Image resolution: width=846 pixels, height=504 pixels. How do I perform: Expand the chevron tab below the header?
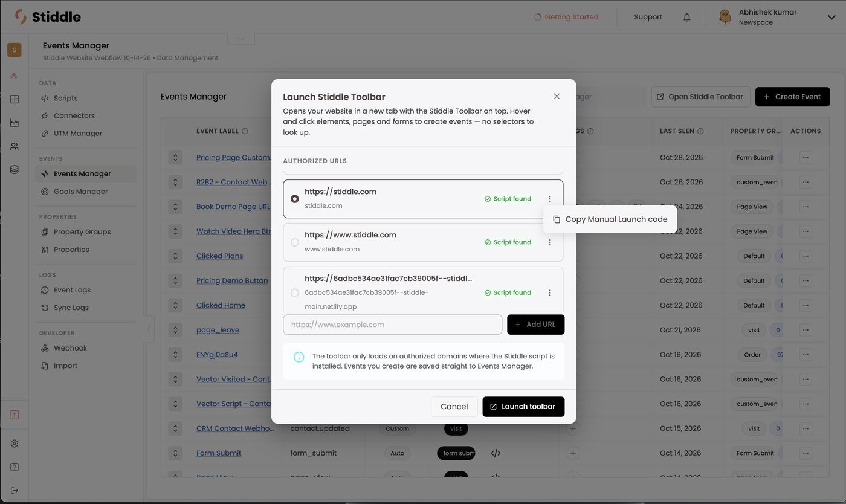(241, 39)
